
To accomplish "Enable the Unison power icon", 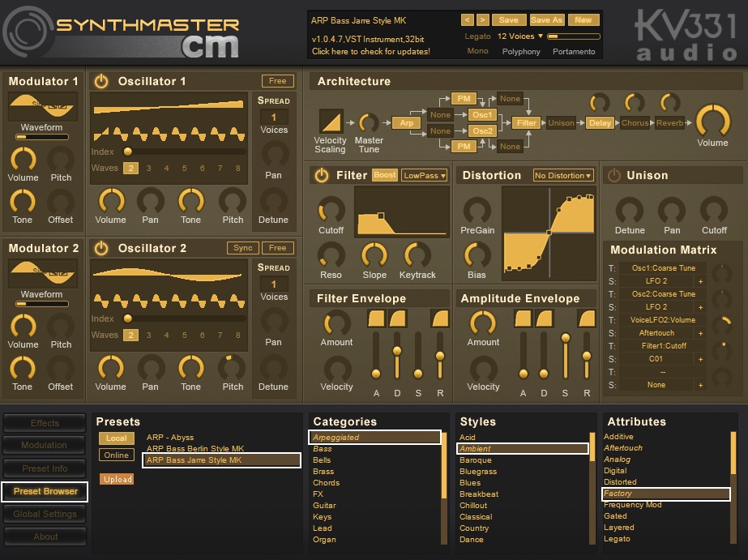I will (x=613, y=175).
